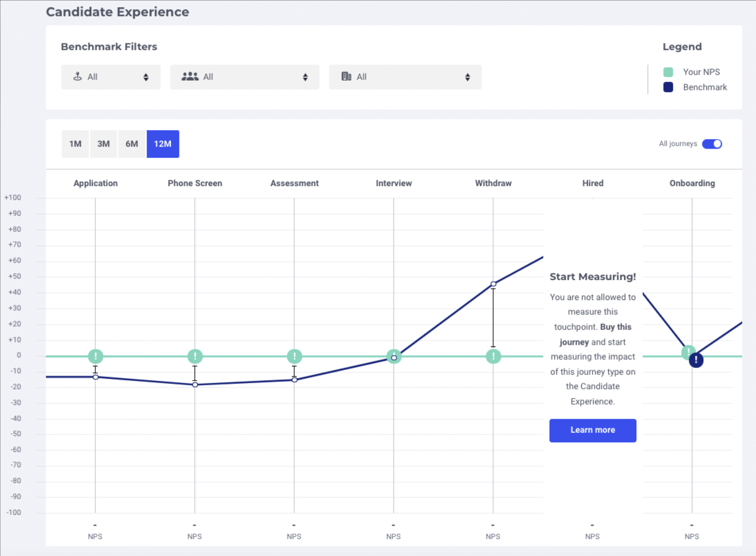The height and width of the screenshot is (556, 756).
Task: Select the 12M time range
Action: [x=162, y=144]
